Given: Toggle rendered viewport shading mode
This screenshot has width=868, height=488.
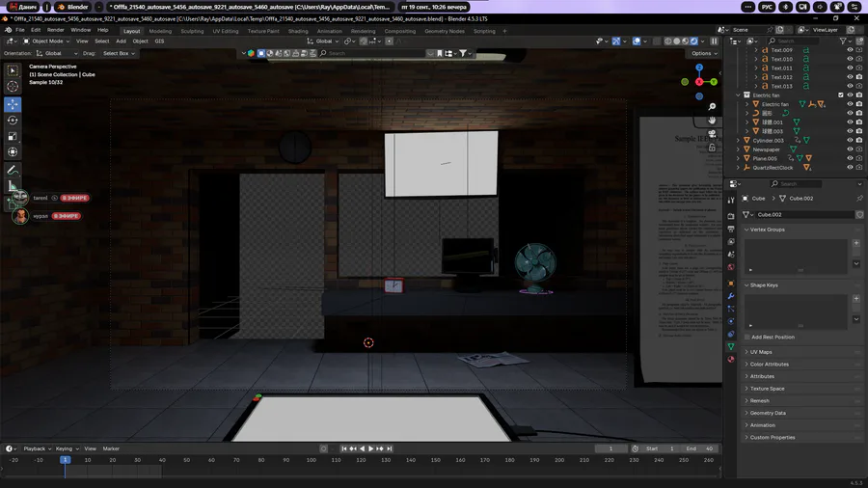Looking at the screenshot, I should 693,41.
